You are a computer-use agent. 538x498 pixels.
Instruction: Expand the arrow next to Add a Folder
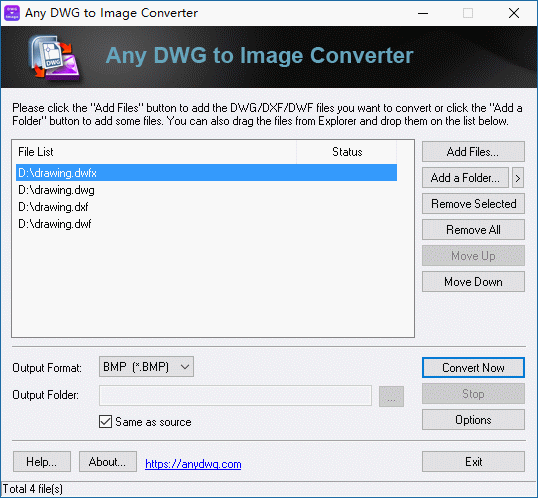tap(518, 178)
